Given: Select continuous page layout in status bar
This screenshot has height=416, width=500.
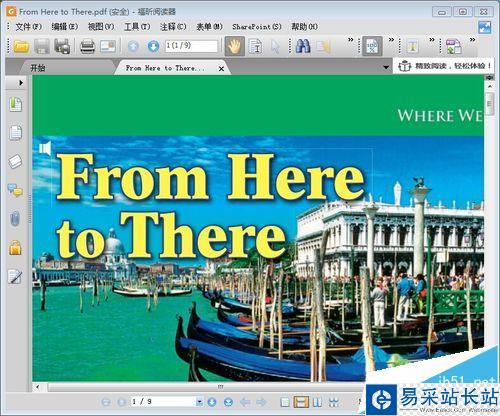Looking at the screenshot, I should click(x=301, y=402).
